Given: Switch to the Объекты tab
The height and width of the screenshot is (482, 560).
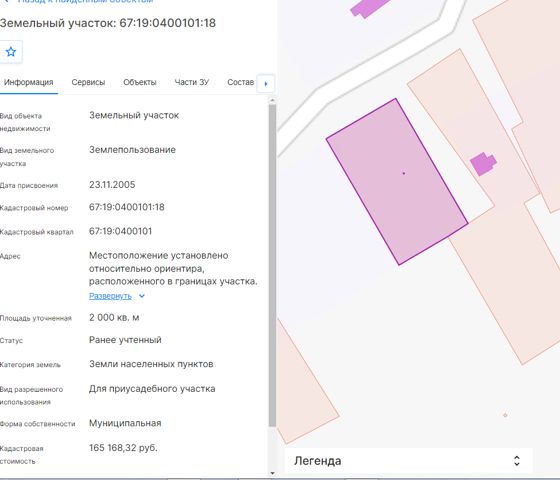Looking at the screenshot, I should (x=140, y=82).
